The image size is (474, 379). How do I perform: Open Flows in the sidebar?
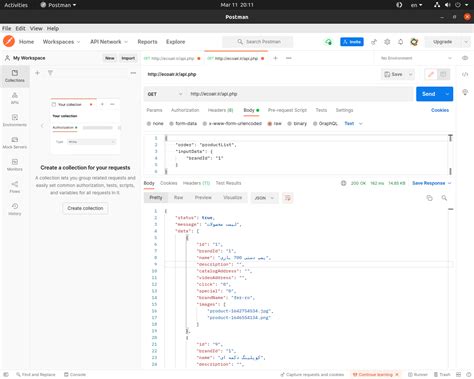pos(15,187)
